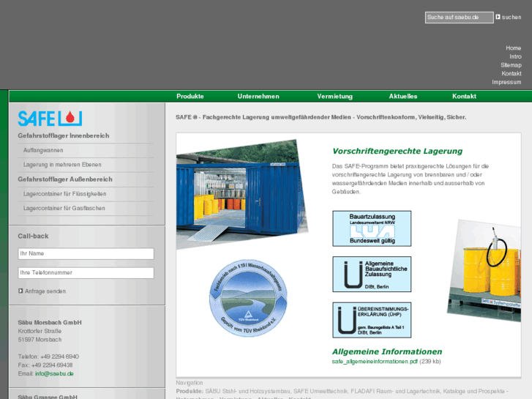Screen dimensions: 532x399
Task: Focus the Suche auf saebu.de search field
Action: tap(460, 18)
